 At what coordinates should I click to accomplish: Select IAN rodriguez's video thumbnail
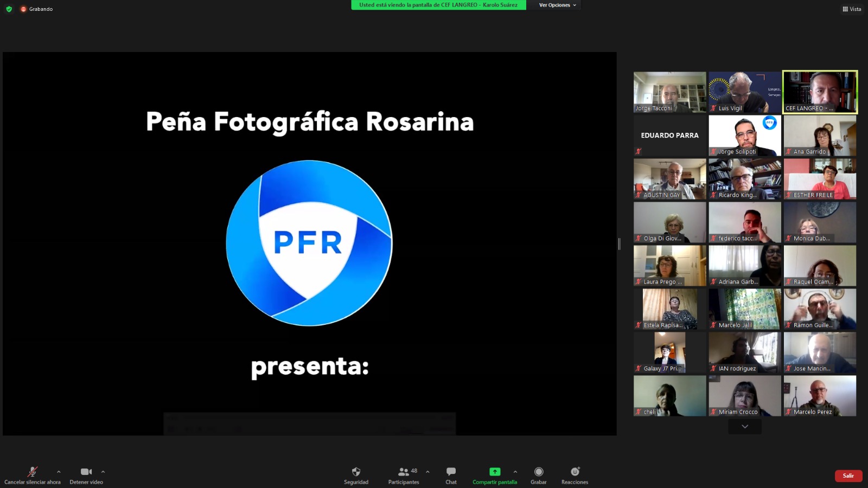click(x=745, y=352)
